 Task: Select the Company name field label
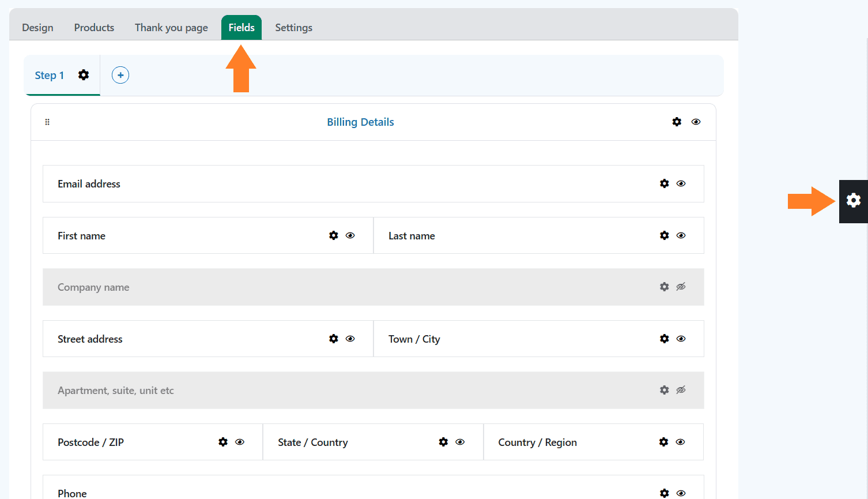point(93,287)
